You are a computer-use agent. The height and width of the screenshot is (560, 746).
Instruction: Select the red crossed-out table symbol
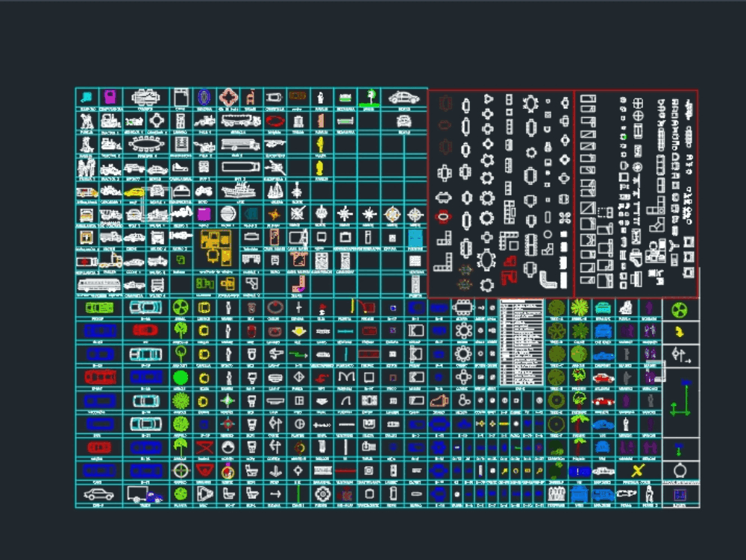click(x=205, y=446)
